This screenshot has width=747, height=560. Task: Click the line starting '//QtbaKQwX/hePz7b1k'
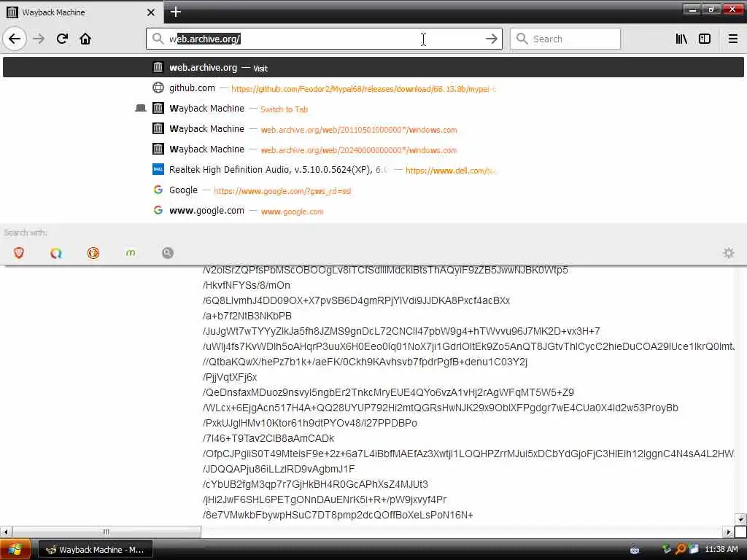click(365, 362)
